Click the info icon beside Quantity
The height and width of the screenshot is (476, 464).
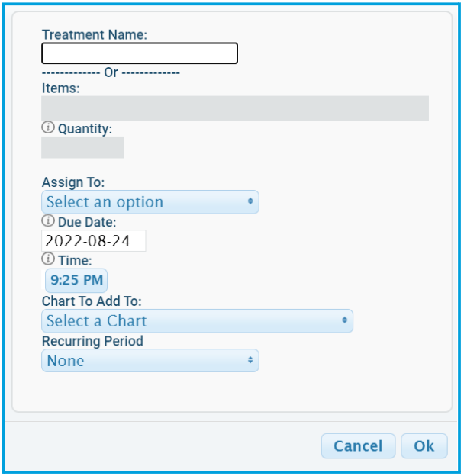click(x=48, y=127)
